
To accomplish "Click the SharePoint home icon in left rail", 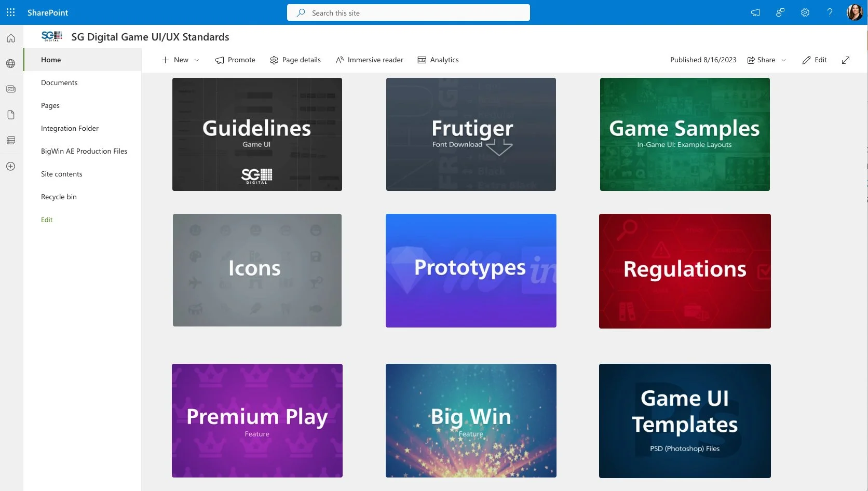I will pyautogui.click(x=11, y=38).
